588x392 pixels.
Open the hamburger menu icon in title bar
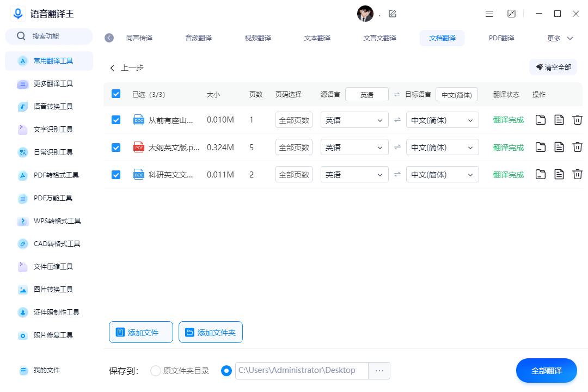(489, 14)
